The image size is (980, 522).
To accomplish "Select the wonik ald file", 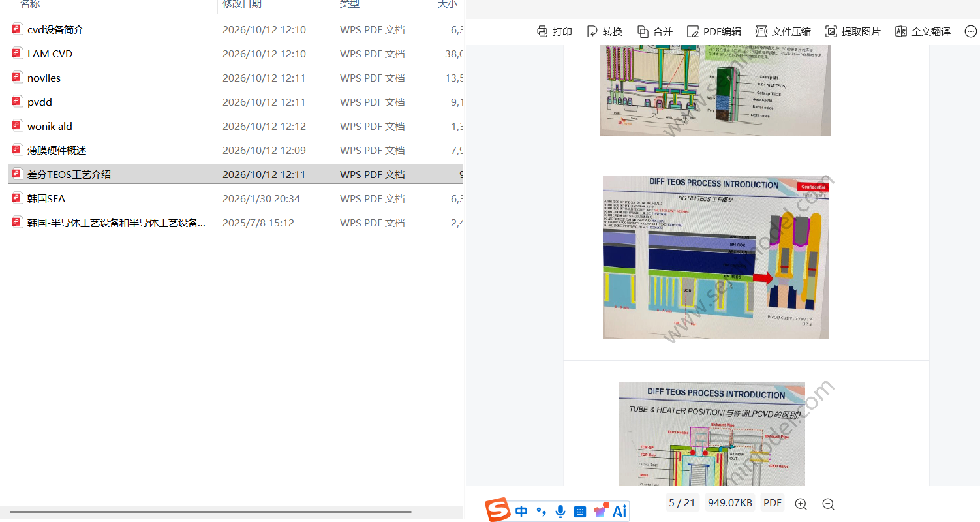I will (50, 126).
